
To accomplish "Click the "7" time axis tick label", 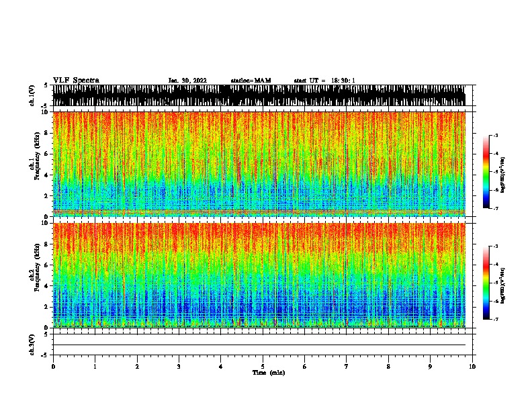I will [347, 366].
